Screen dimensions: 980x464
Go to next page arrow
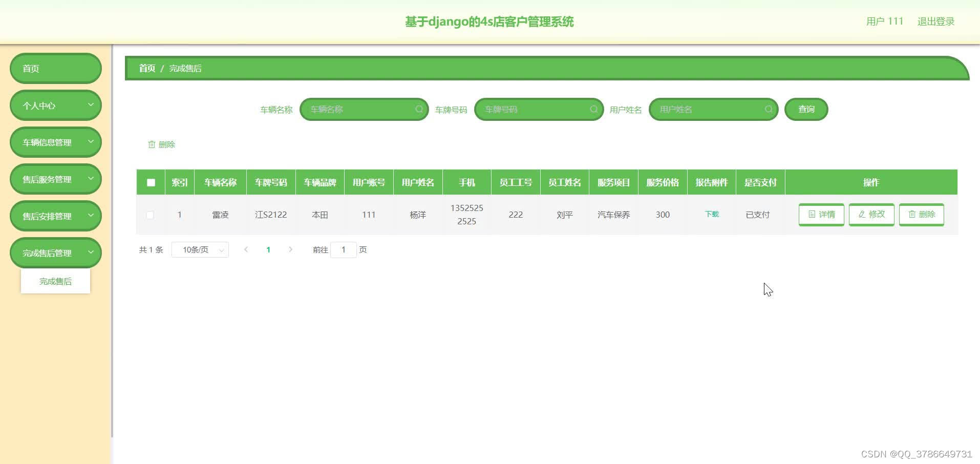[290, 249]
